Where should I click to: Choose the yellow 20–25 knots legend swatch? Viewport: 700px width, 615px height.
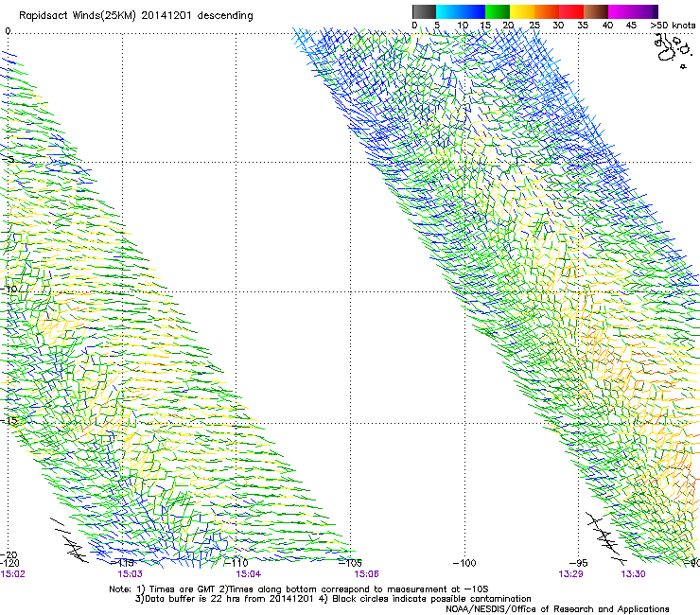click(522, 11)
